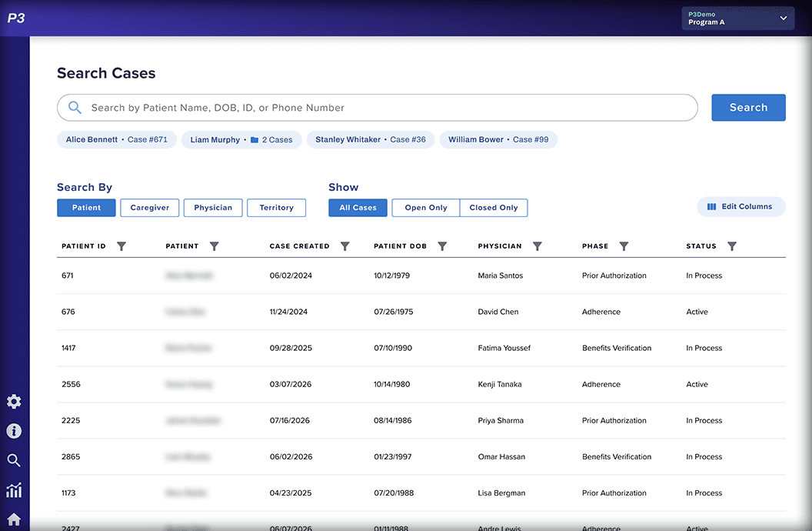Filter the Status column
812x531 pixels.
pos(732,246)
